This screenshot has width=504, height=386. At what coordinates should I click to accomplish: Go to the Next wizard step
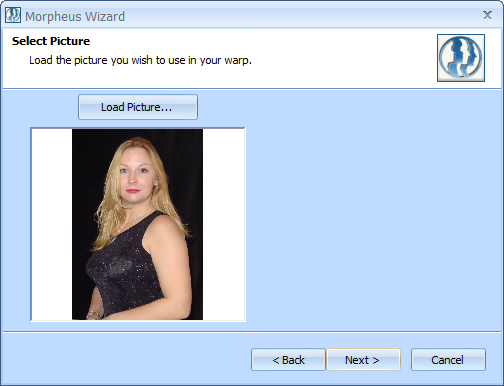[x=363, y=360]
